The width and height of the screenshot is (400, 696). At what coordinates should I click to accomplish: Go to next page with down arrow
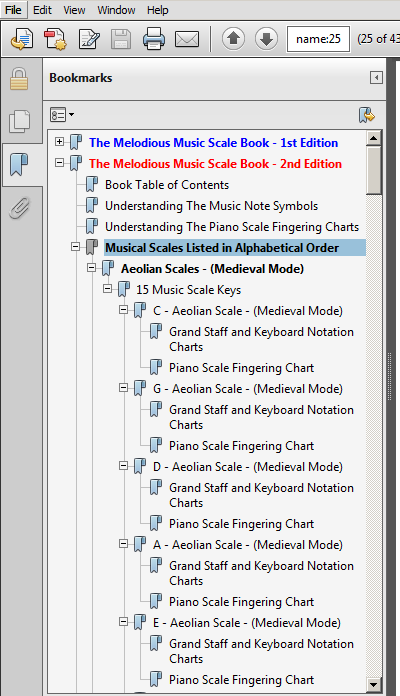pyautogui.click(x=266, y=39)
